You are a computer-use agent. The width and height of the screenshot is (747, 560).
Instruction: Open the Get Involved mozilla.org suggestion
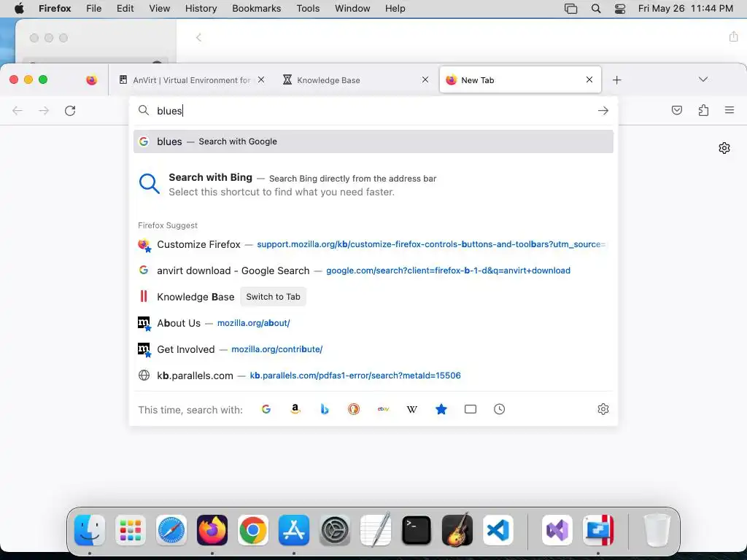(x=373, y=349)
